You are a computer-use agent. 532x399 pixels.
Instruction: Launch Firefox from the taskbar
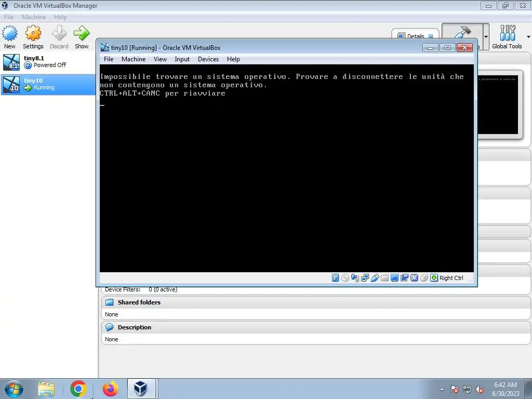coord(110,389)
